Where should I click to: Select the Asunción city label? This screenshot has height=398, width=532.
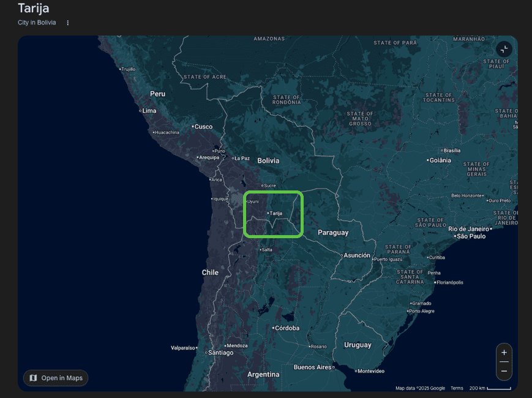click(x=357, y=255)
